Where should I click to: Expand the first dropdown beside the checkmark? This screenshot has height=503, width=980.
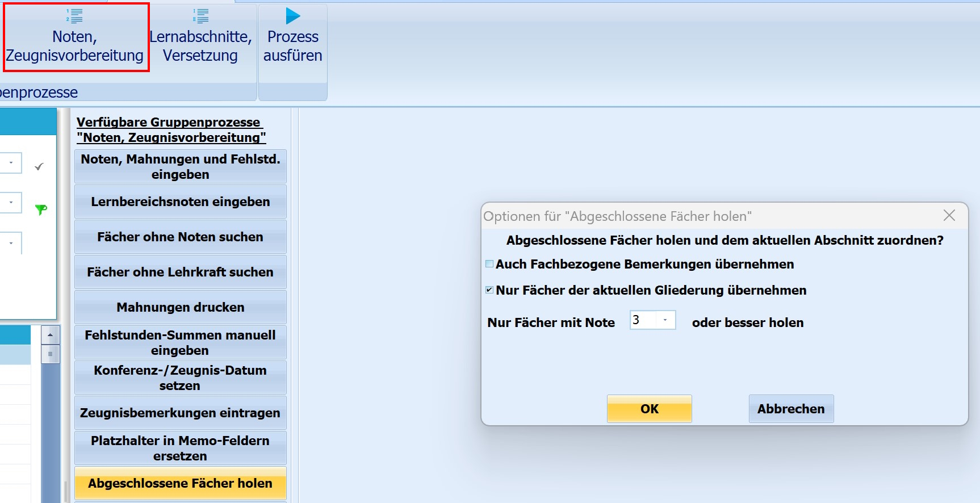coord(11,163)
